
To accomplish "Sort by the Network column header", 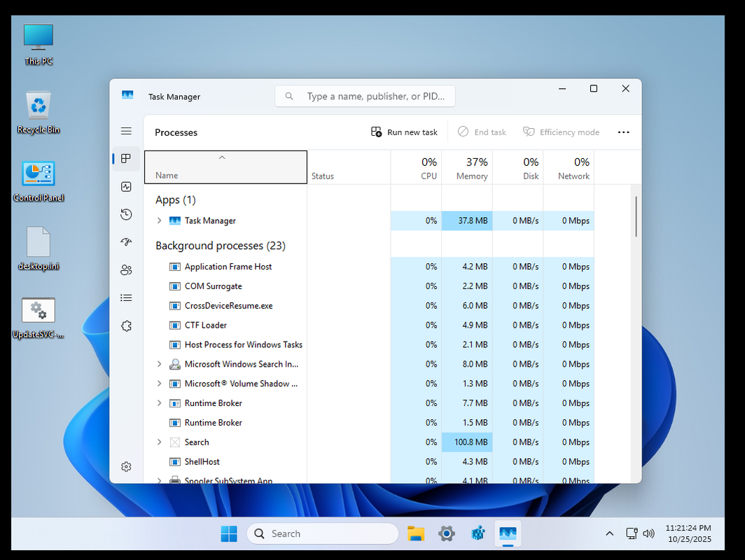I will point(569,167).
